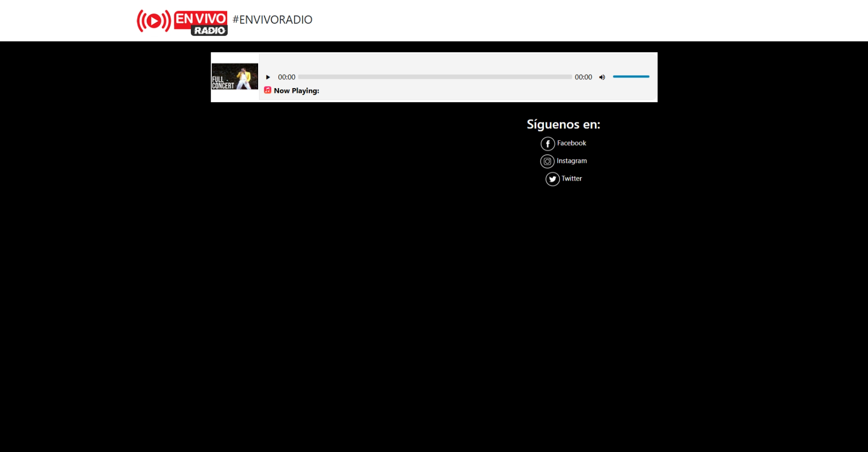The width and height of the screenshot is (868, 452).
Task: Follow the Twitter text link
Action: pyautogui.click(x=572, y=179)
